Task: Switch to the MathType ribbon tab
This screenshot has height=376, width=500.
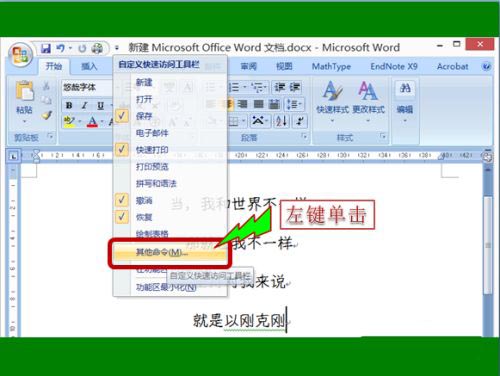Action: [331, 67]
